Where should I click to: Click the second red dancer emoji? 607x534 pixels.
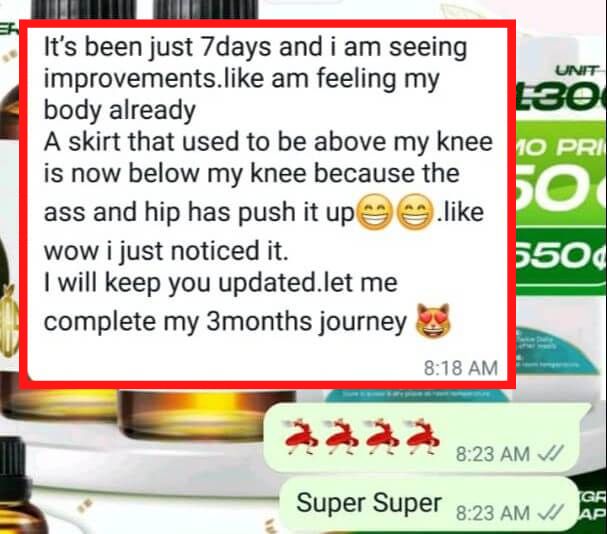point(342,437)
